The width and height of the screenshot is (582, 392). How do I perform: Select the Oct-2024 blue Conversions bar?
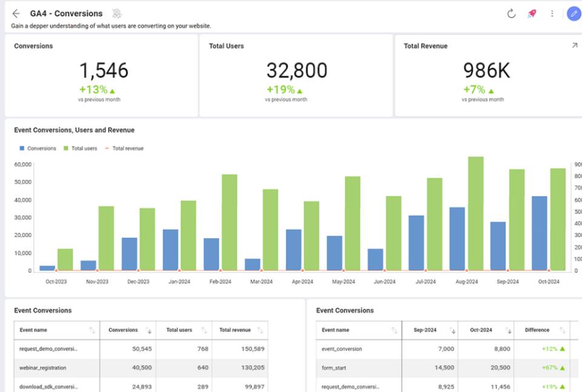click(540, 233)
